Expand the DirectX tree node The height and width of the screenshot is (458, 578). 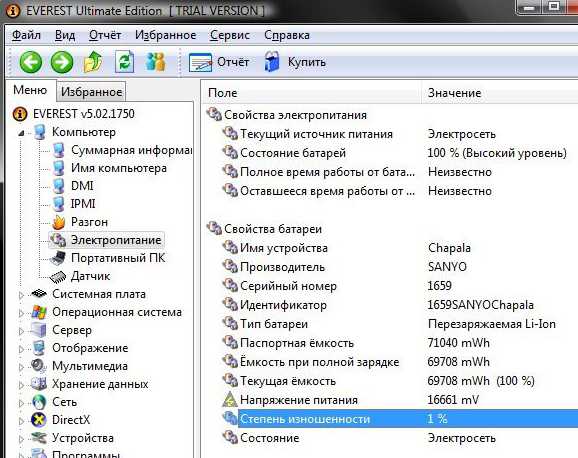click(x=21, y=421)
